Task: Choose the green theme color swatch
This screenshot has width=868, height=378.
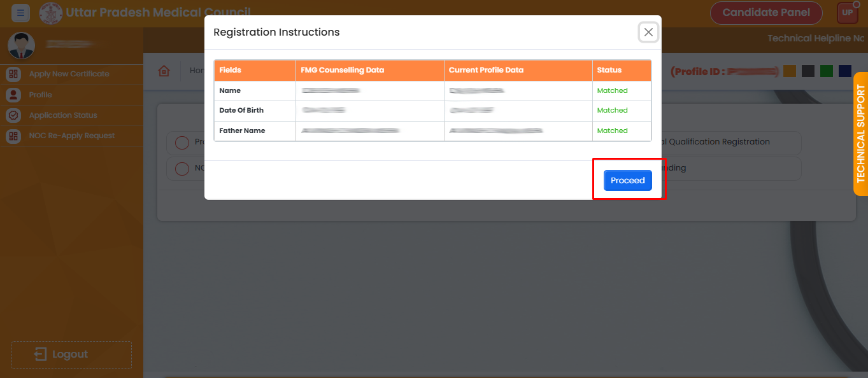Action: pyautogui.click(x=827, y=71)
